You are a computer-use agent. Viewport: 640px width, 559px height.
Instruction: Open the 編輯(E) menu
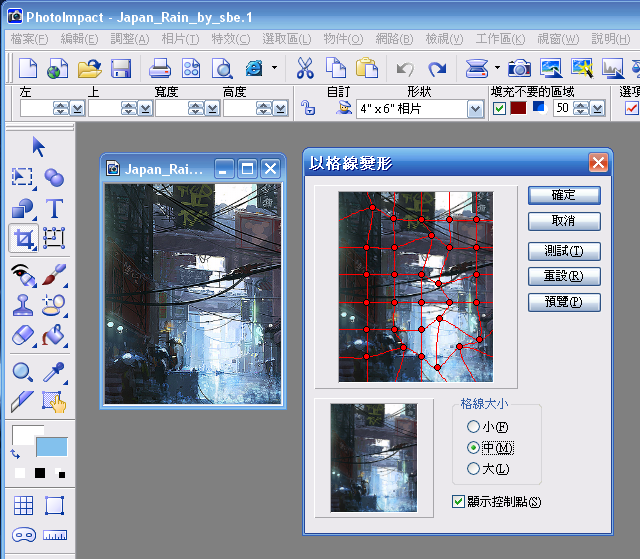coord(80,39)
